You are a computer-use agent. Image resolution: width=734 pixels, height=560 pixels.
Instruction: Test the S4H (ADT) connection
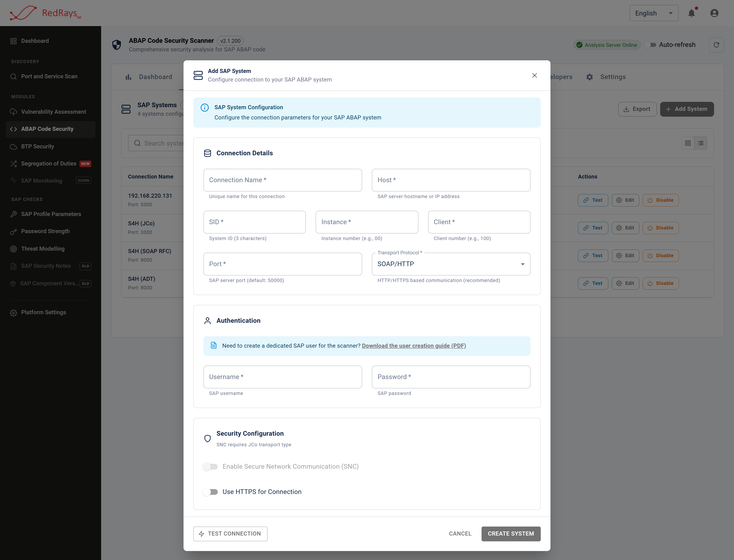(x=593, y=283)
